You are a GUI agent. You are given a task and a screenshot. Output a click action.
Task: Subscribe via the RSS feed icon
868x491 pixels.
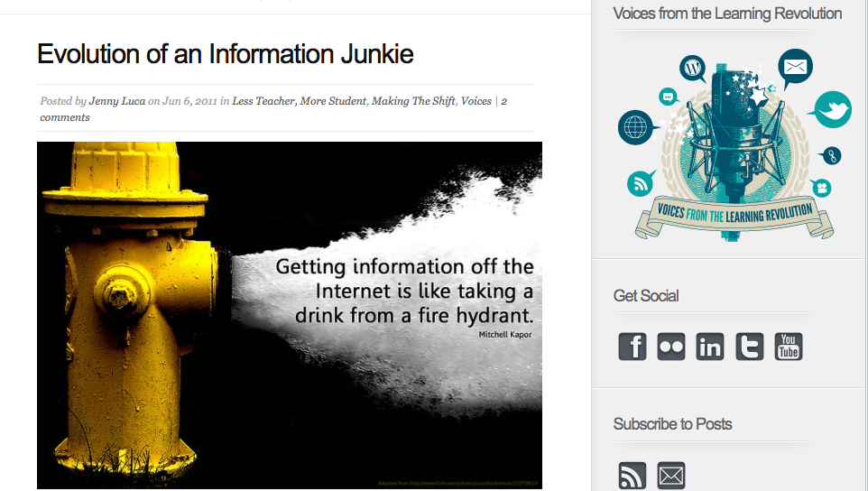pos(633,476)
